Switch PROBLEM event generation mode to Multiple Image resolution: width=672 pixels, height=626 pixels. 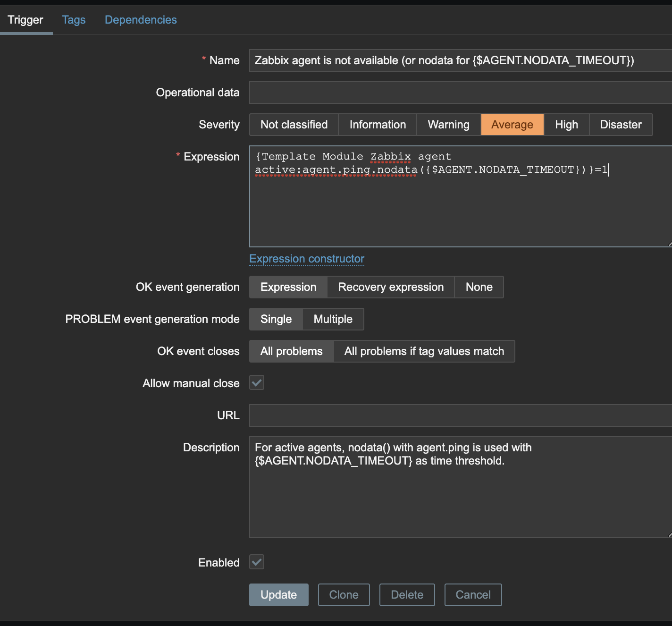(x=333, y=319)
